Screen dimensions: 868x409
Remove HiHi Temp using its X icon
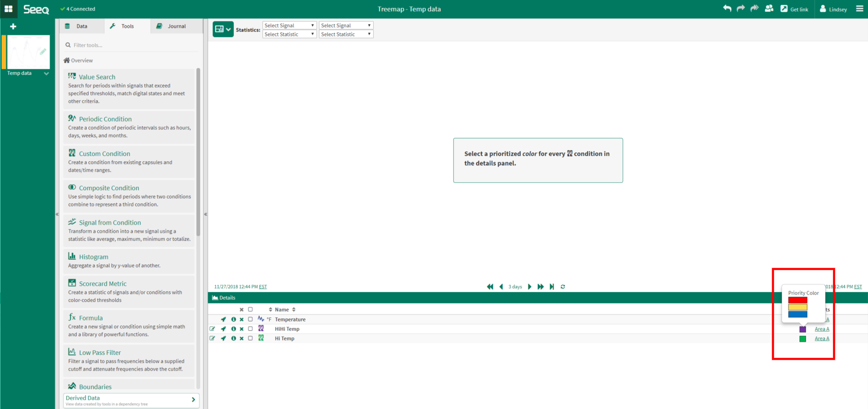241,329
